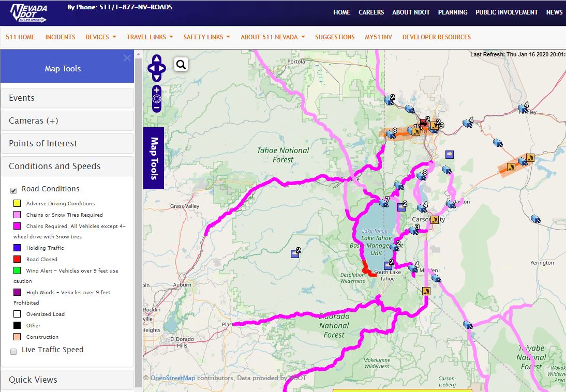Click the world globe full-extent icon
This screenshot has height=392, width=566.
point(157,99)
